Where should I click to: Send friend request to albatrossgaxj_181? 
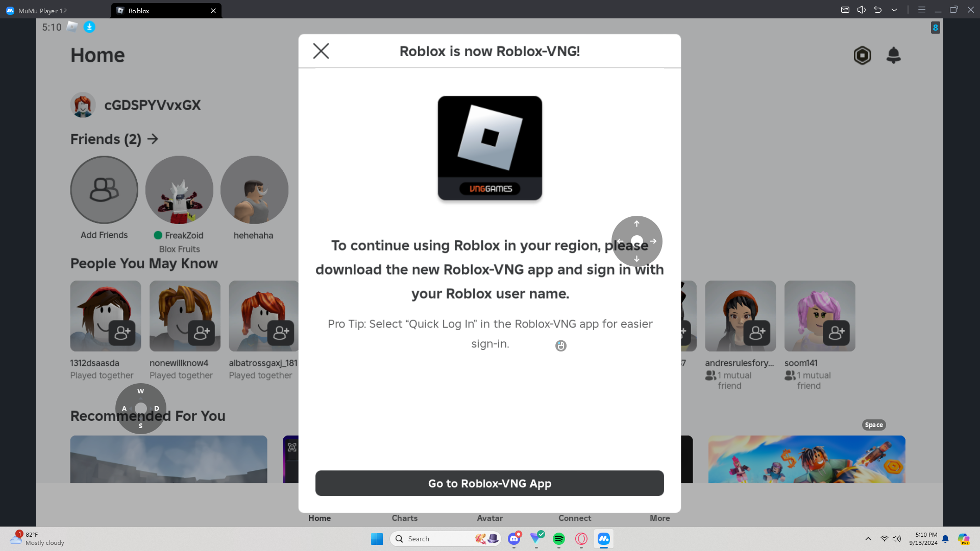(281, 333)
